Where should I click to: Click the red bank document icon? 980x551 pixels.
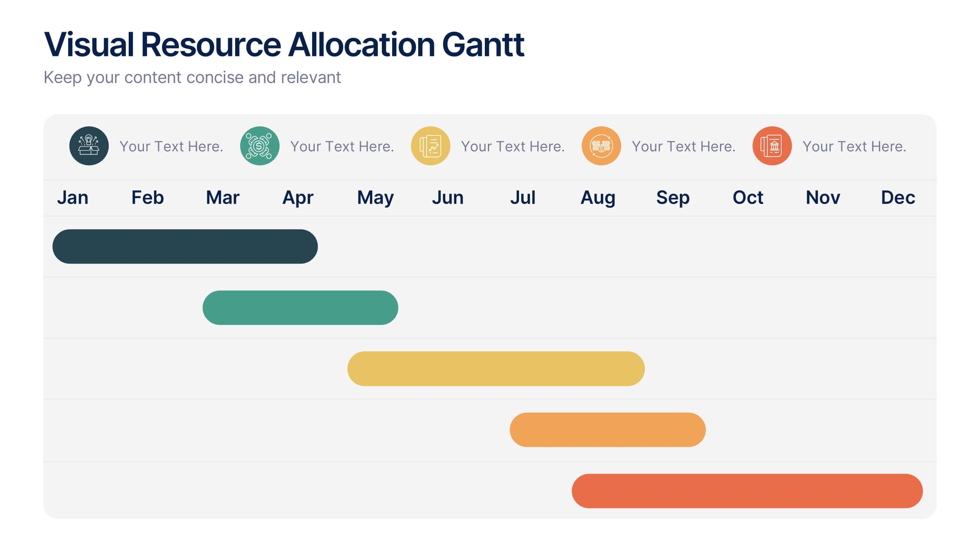pyautogui.click(x=772, y=146)
